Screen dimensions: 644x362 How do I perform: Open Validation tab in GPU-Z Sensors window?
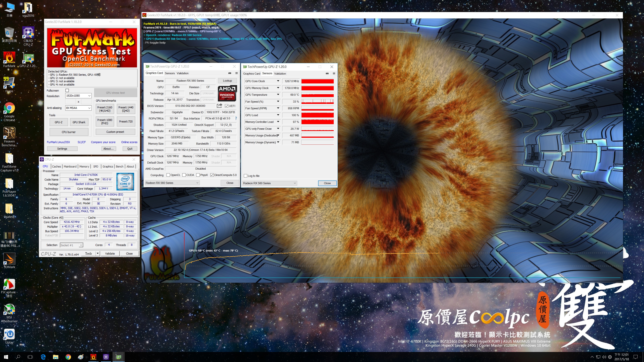(280, 73)
